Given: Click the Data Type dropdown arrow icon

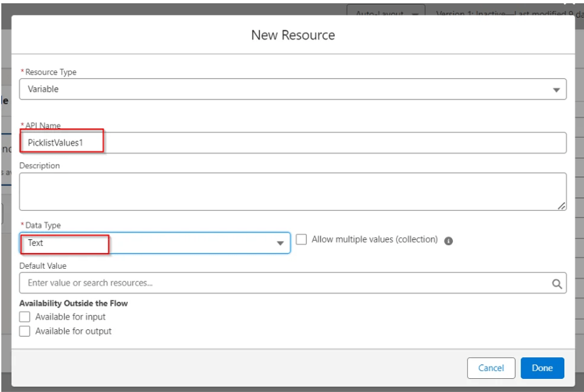Looking at the screenshot, I should point(280,243).
